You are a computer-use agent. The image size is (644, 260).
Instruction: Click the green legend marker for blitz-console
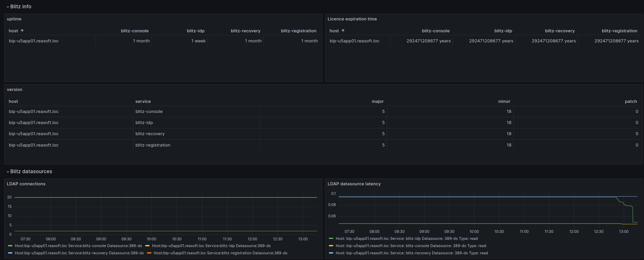point(10,246)
